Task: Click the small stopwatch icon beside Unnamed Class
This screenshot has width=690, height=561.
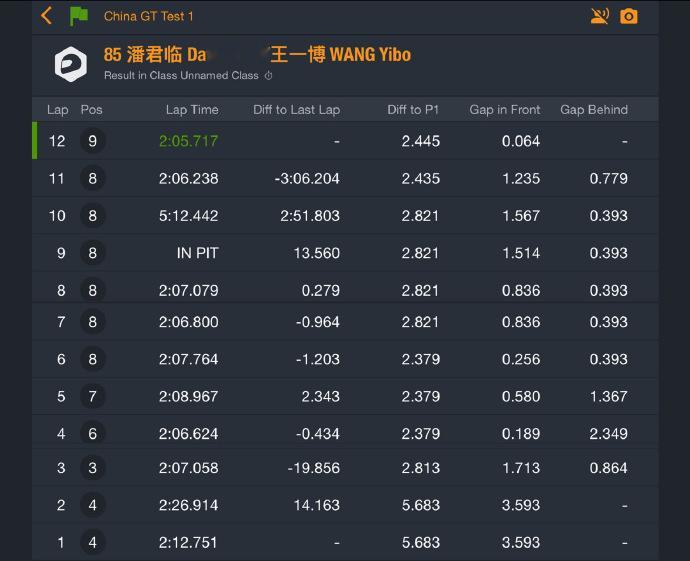Action: [268, 76]
